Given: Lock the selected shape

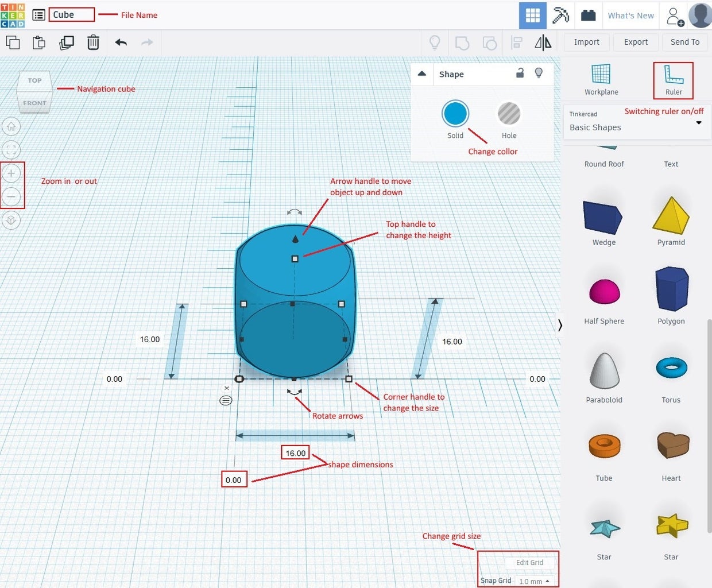Looking at the screenshot, I should pyautogui.click(x=520, y=73).
